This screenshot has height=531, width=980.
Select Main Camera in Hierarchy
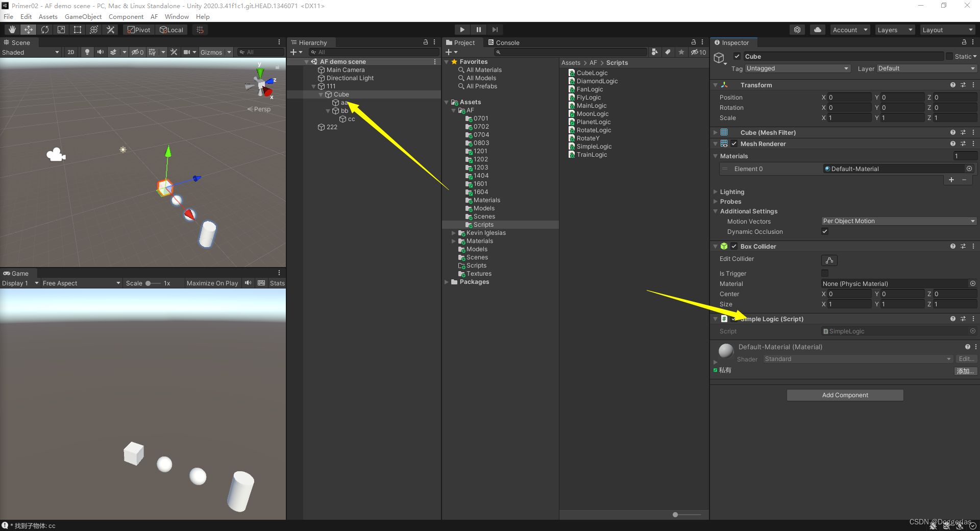pos(346,70)
